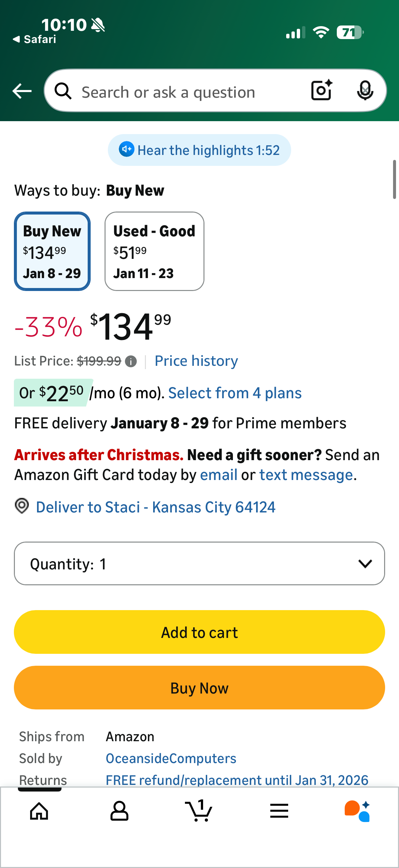Open Select from 4 plans options
Viewport: 399px width, 868px height.
click(x=235, y=393)
